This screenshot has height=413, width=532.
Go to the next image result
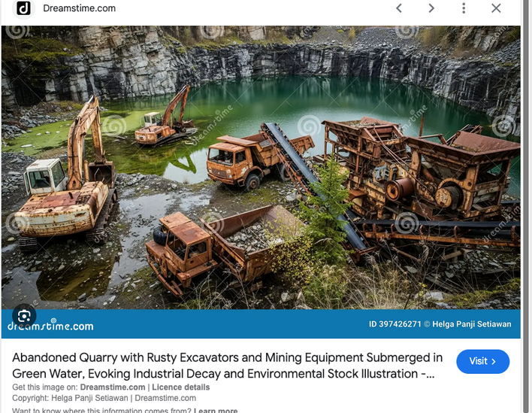pos(431,8)
